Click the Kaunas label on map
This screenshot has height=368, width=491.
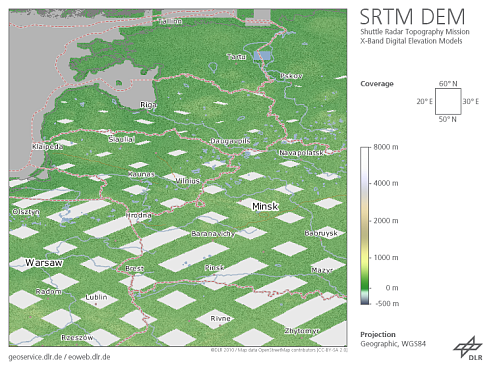[141, 174]
